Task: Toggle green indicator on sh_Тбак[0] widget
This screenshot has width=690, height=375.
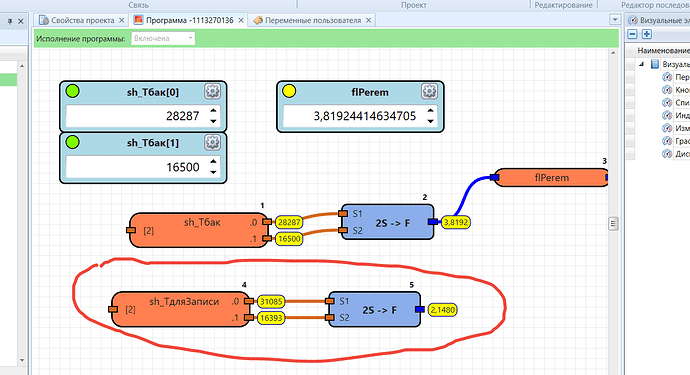Action: click(73, 91)
